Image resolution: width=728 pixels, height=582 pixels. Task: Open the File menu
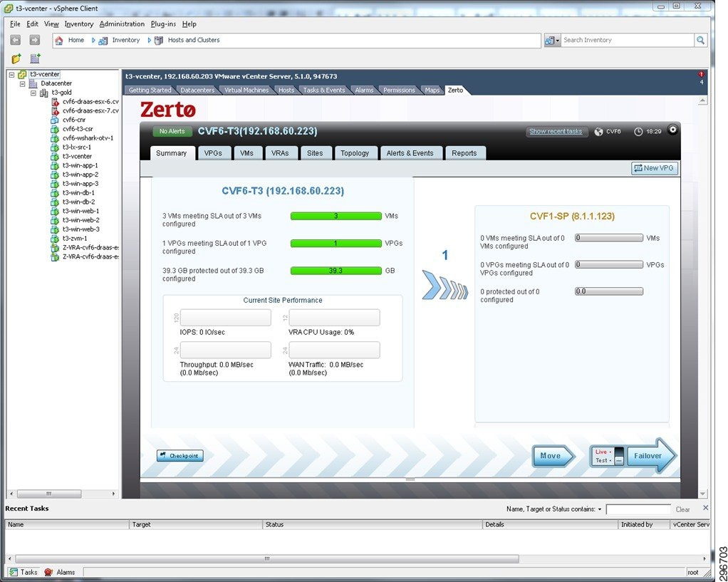[15, 24]
